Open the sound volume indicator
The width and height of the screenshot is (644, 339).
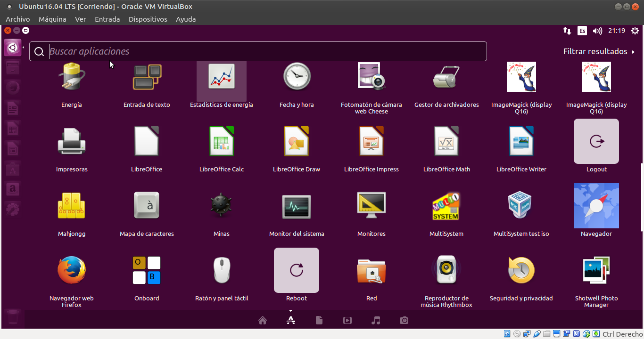pyautogui.click(x=597, y=31)
